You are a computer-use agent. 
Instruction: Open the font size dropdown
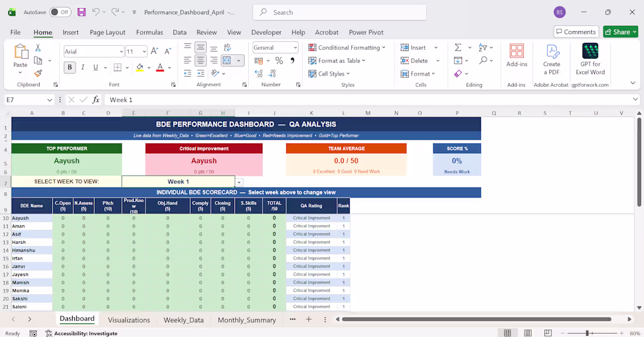coord(144,52)
